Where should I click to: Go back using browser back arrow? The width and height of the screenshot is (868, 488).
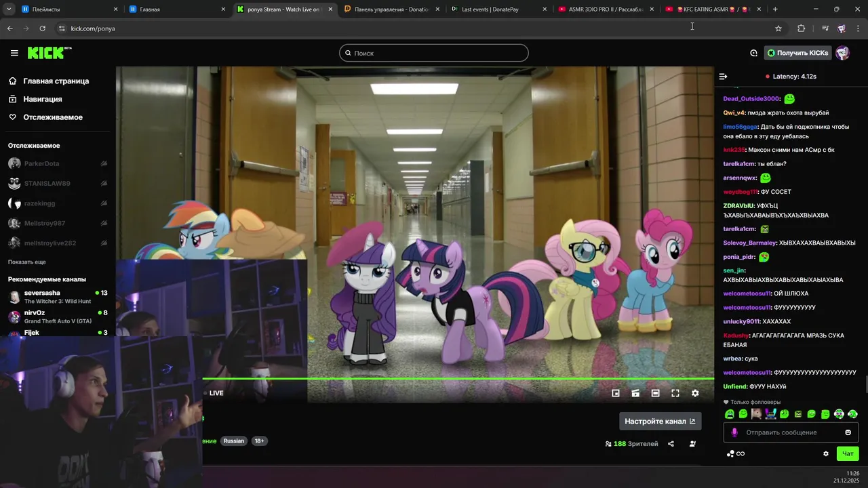(x=9, y=28)
